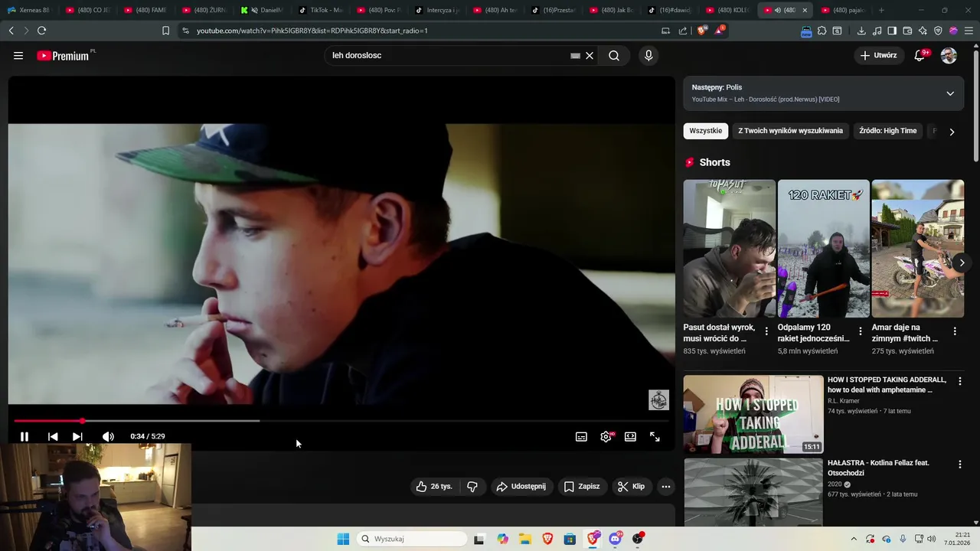Switch to the Intercyza browser tab
980x551 pixels.
[x=438, y=10]
